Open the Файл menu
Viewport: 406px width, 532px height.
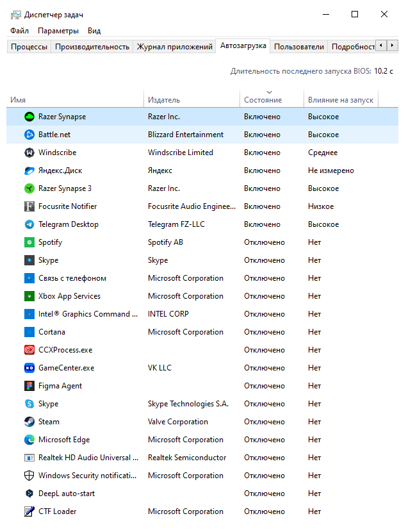coord(19,31)
